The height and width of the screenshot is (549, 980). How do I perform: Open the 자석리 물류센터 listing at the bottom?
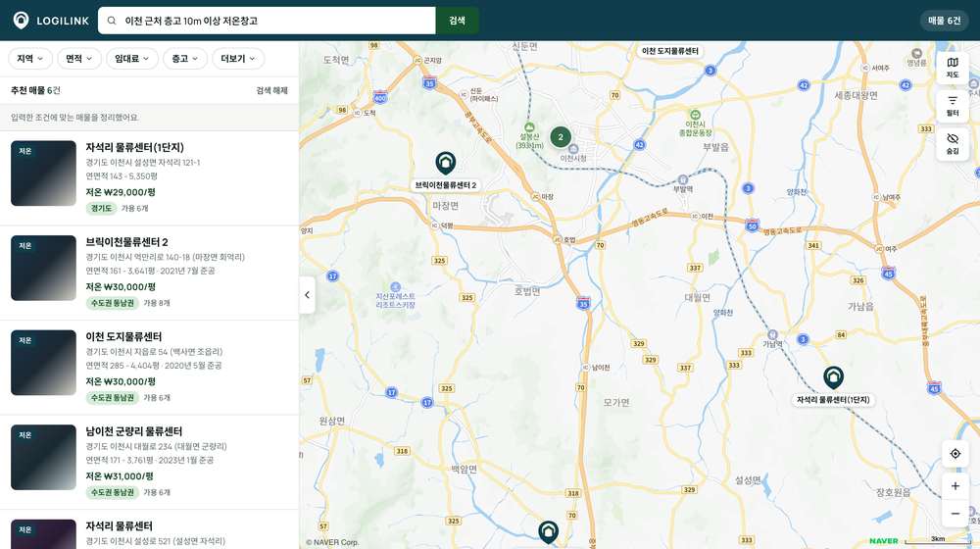119,525
